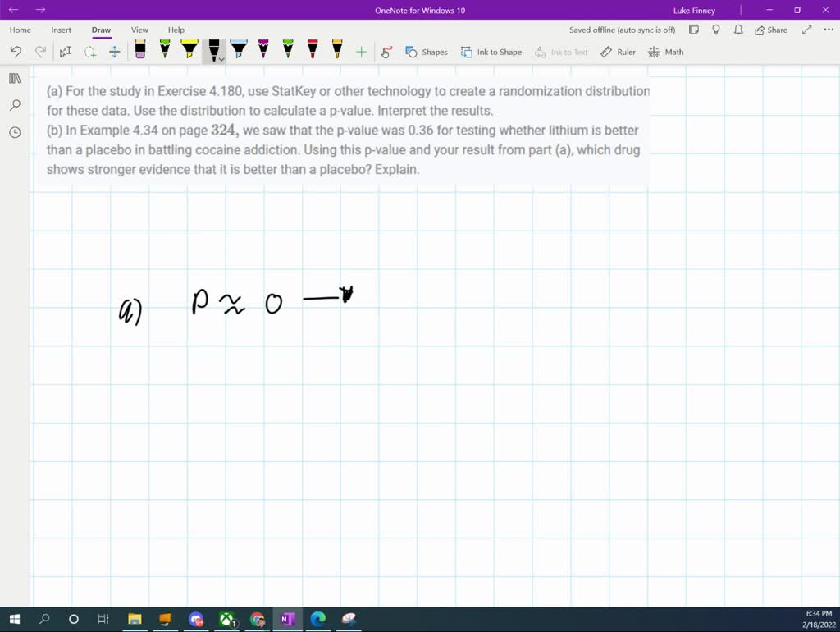
Task: Select the blue highlighter pen
Action: (x=239, y=49)
